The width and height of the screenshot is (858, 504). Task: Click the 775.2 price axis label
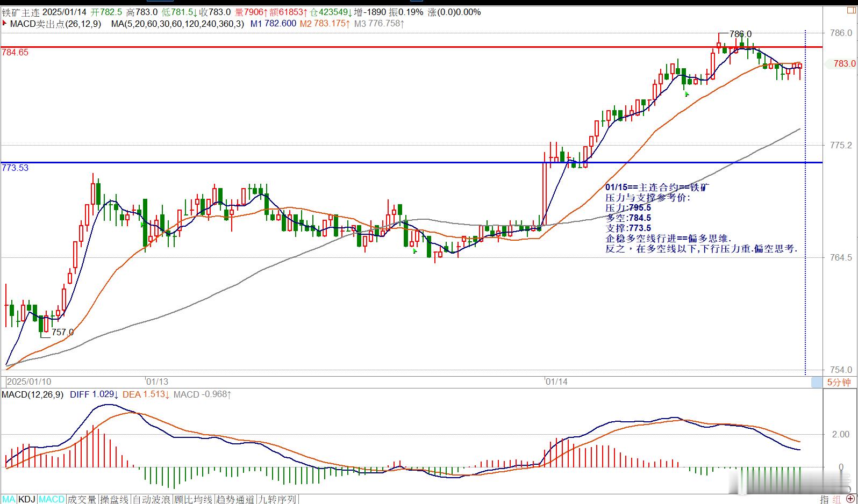841,145
